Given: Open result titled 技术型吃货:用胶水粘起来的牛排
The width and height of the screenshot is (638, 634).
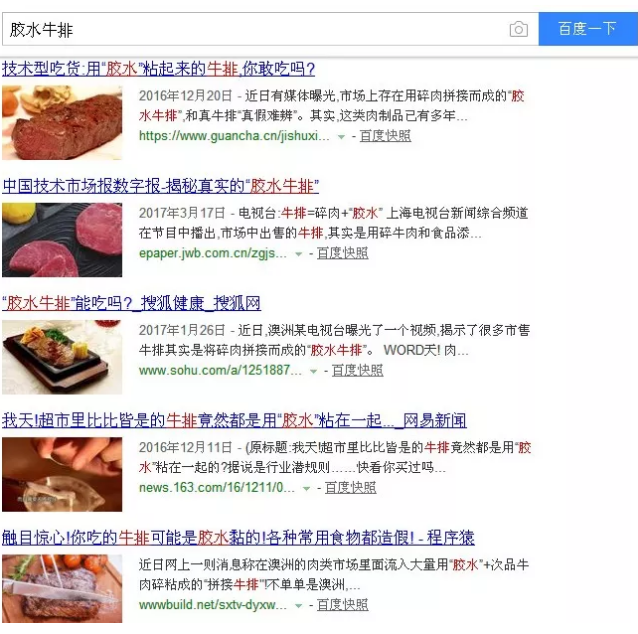Looking at the screenshot, I should pos(158,69).
